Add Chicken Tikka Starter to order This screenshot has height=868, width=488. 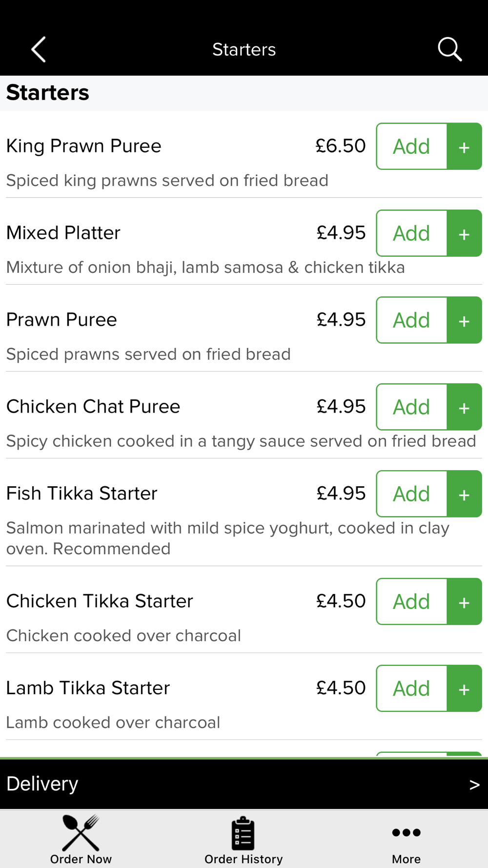coord(412,601)
